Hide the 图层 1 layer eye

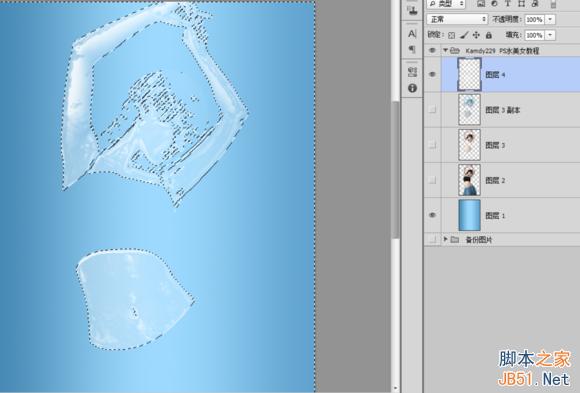(432, 215)
